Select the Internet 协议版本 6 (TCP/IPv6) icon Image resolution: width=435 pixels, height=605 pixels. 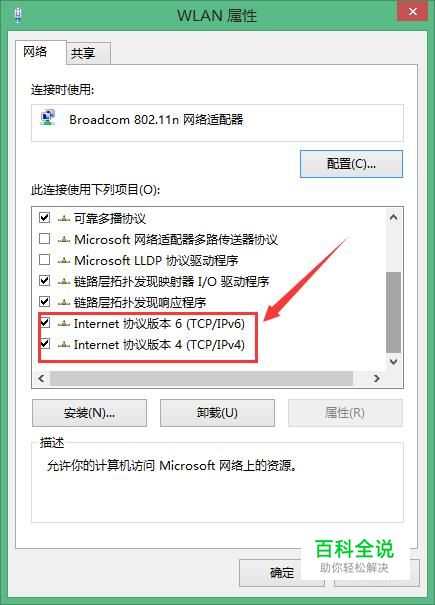[64, 324]
